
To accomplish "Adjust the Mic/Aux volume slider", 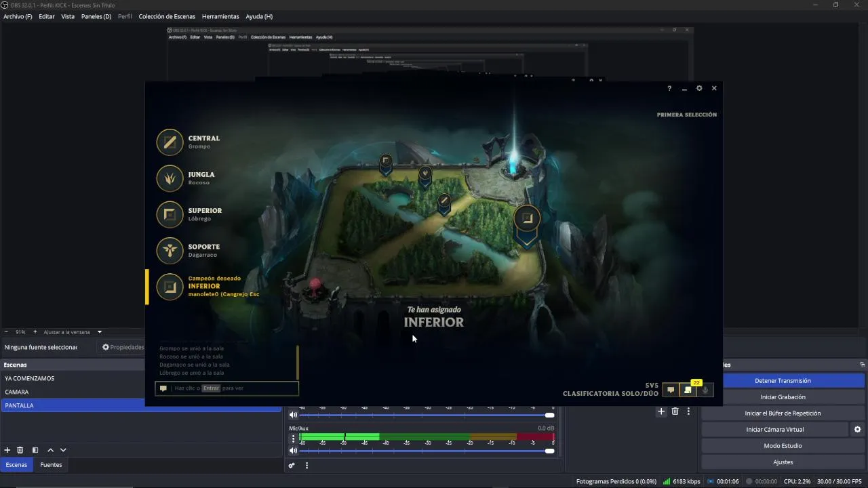I will click(427, 451).
